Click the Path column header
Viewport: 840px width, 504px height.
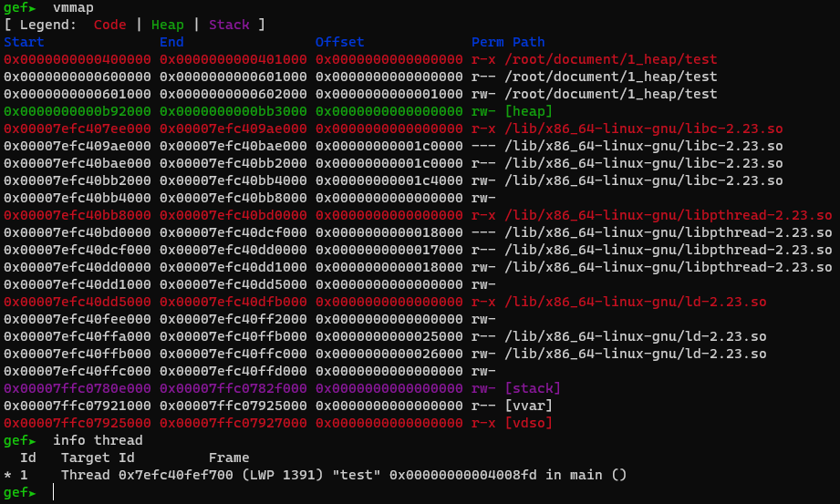[x=529, y=42]
